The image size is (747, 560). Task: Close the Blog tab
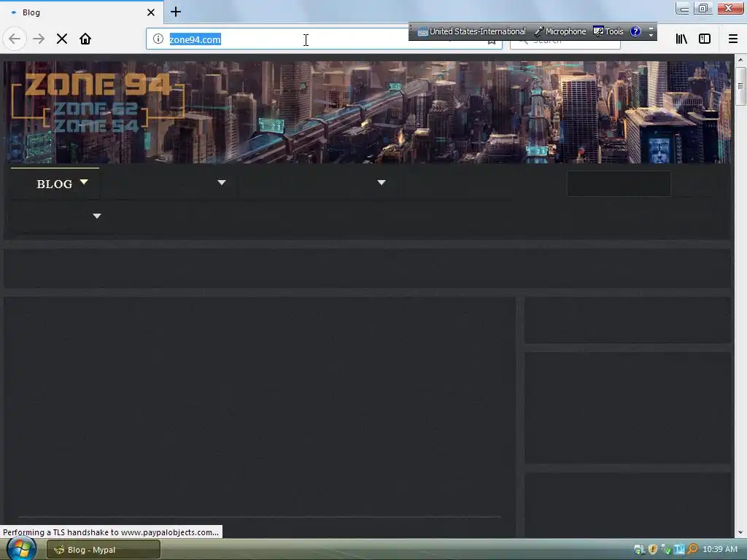pos(150,12)
